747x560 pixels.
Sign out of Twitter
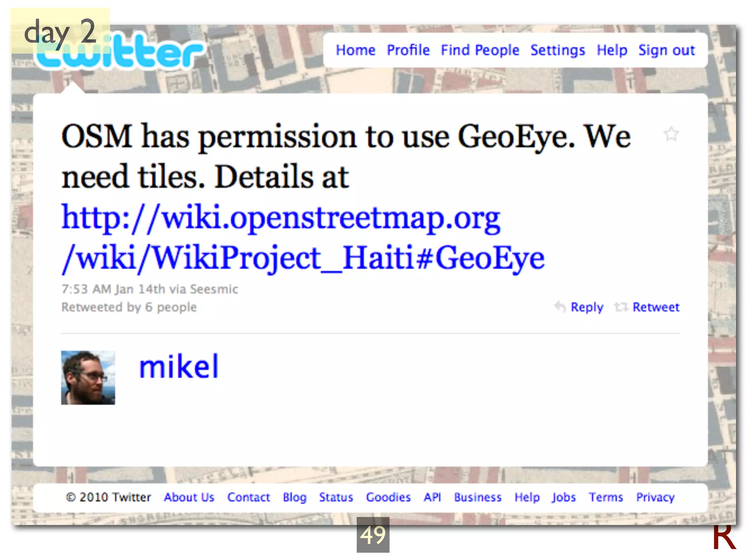(x=666, y=50)
